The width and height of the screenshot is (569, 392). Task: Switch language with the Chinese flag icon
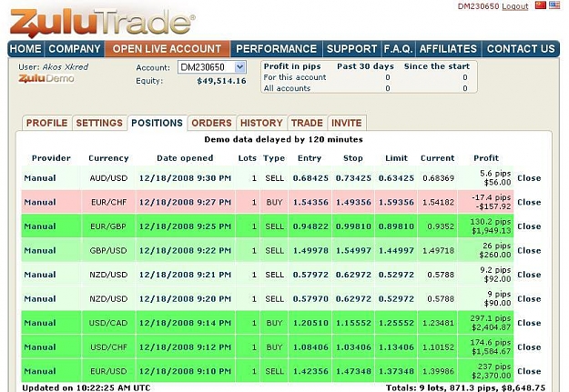pyautogui.click(x=541, y=5)
